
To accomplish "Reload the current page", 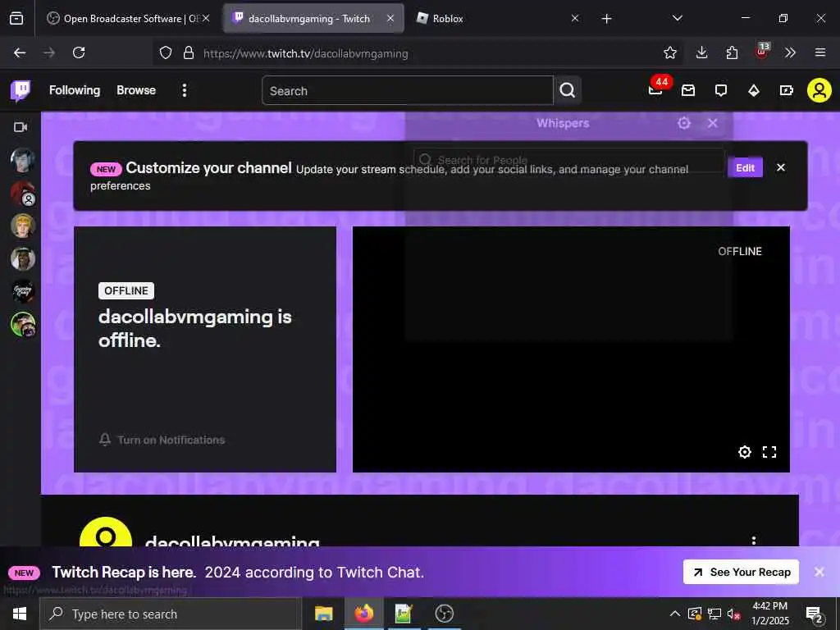I will pyautogui.click(x=79, y=52).
